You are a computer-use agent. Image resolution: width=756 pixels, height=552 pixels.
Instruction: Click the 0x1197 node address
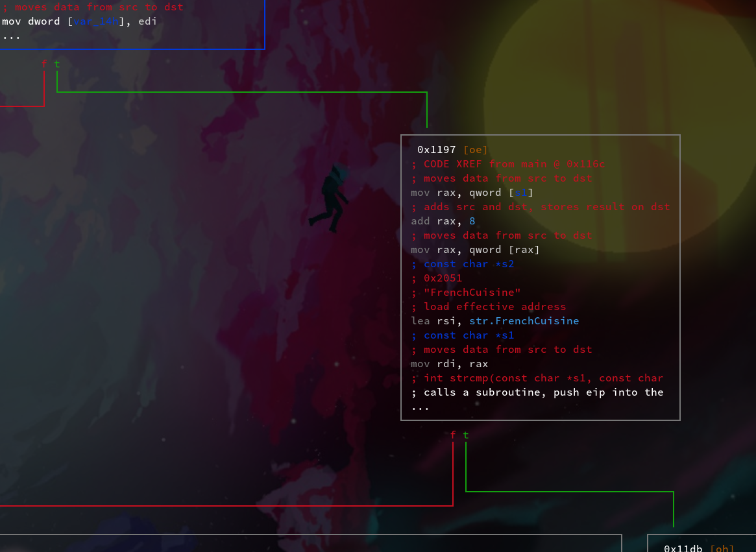pyautogui.click(x=436, y=150)
